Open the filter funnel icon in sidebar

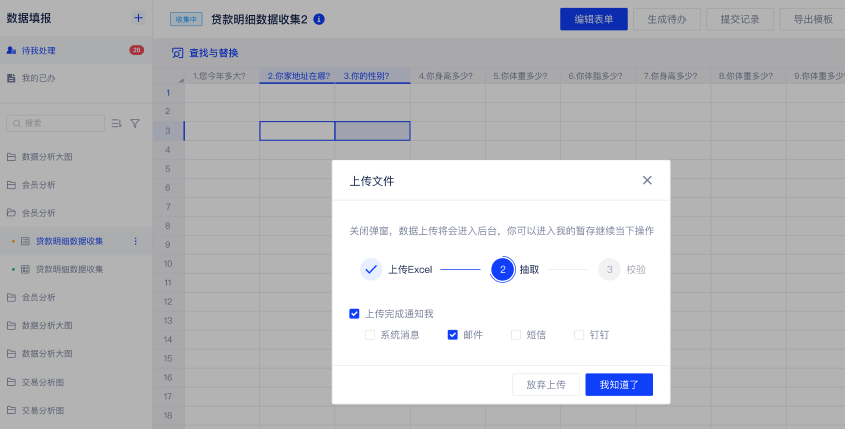[x=135, y=123]
